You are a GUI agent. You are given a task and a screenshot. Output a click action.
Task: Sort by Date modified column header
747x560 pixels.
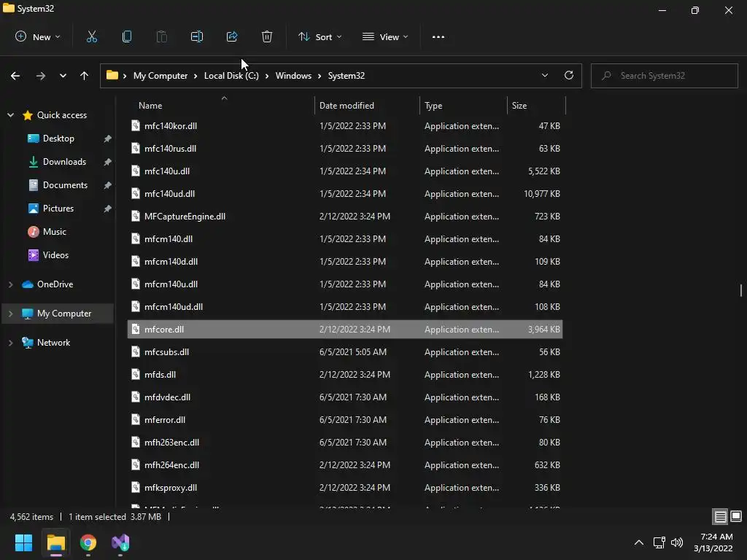point(347,106)
